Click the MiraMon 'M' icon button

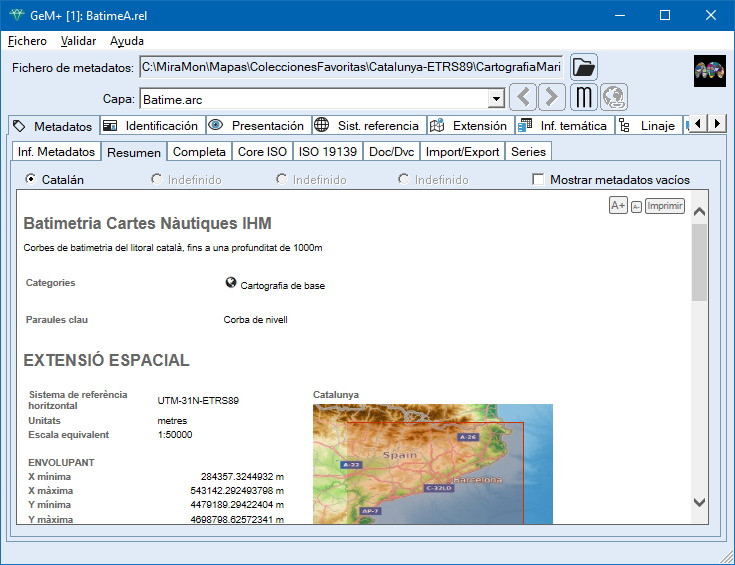point(584,98)
